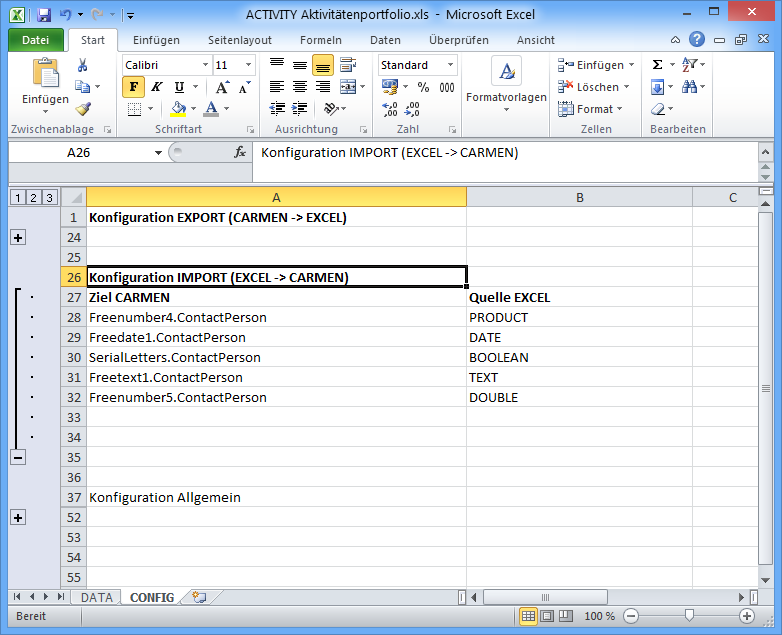Click the percent style icon
This screenshot has width=782, height=635.
coord(423,87)
